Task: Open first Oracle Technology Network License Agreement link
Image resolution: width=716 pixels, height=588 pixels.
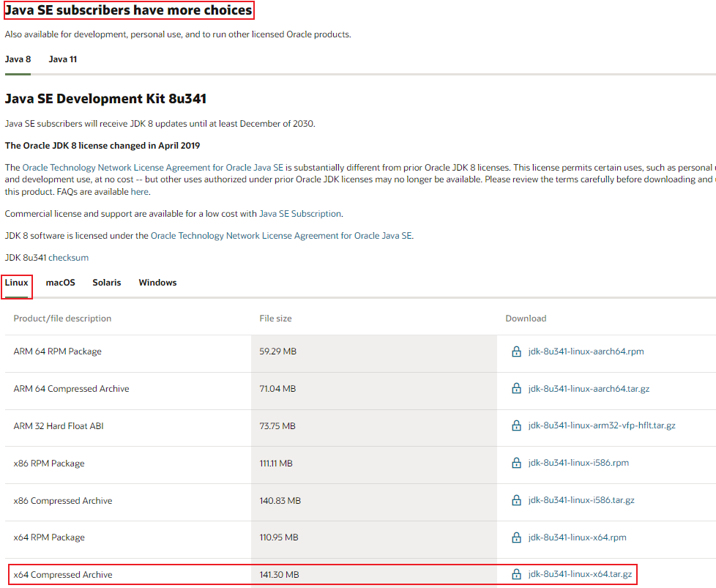Action: click(152, 168)
